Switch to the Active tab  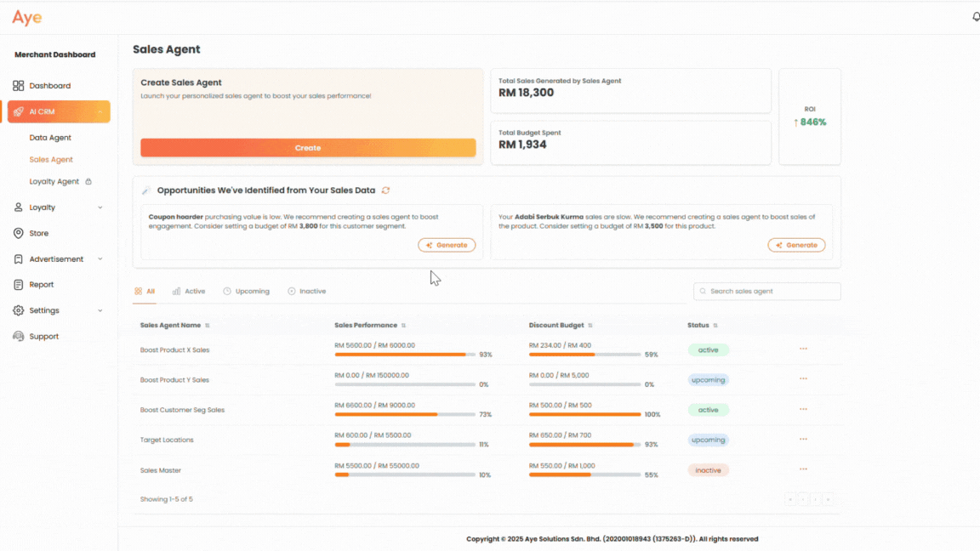tap(189, 292)
